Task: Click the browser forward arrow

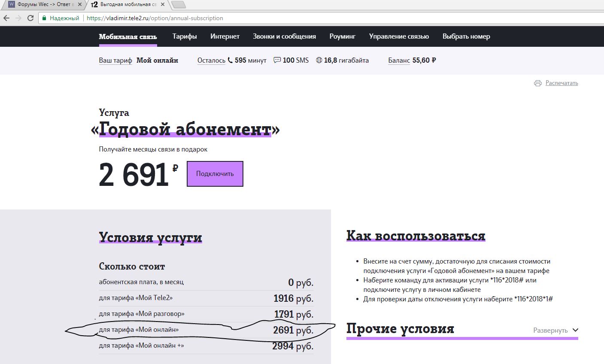Action: [18, 18]
